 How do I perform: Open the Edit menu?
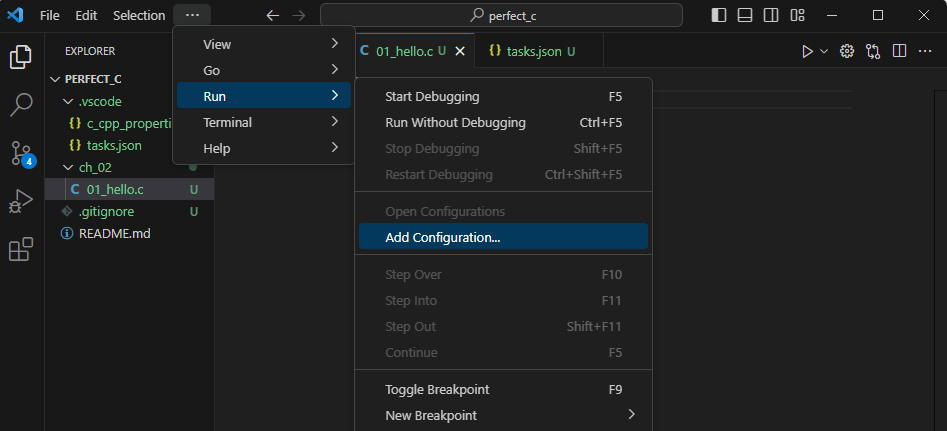86,16
